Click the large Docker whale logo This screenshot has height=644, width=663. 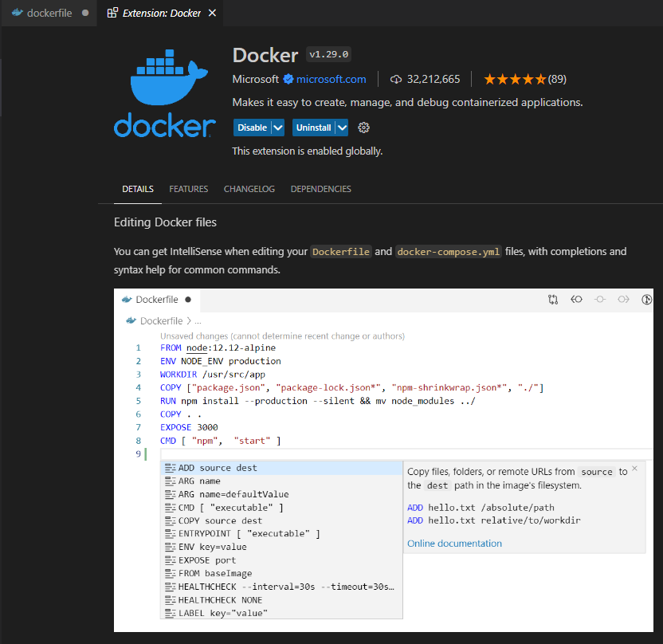[x=165, y=93]
